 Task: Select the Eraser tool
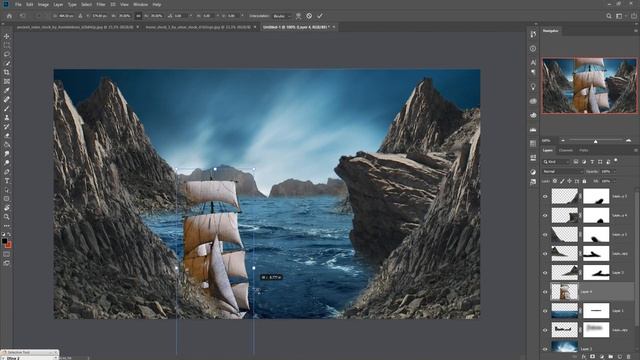pyautogui.click(x=7, y=136)
